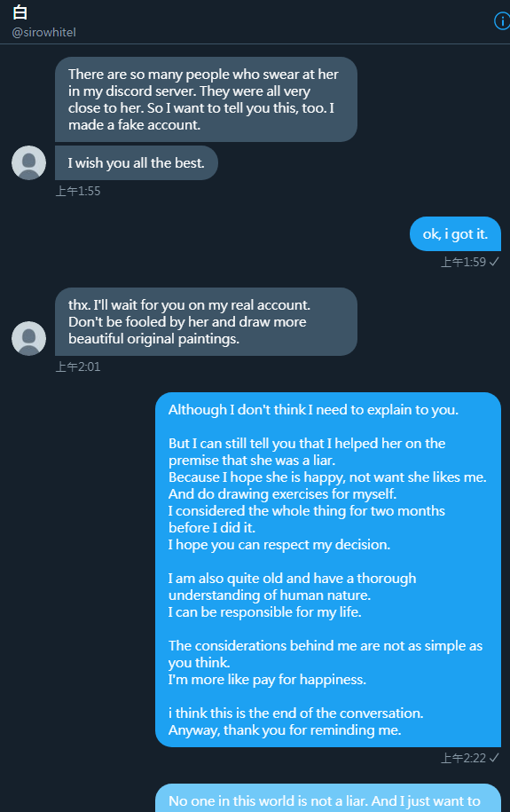Show details for the 上午1:55 timestamp

pos(78,191)
